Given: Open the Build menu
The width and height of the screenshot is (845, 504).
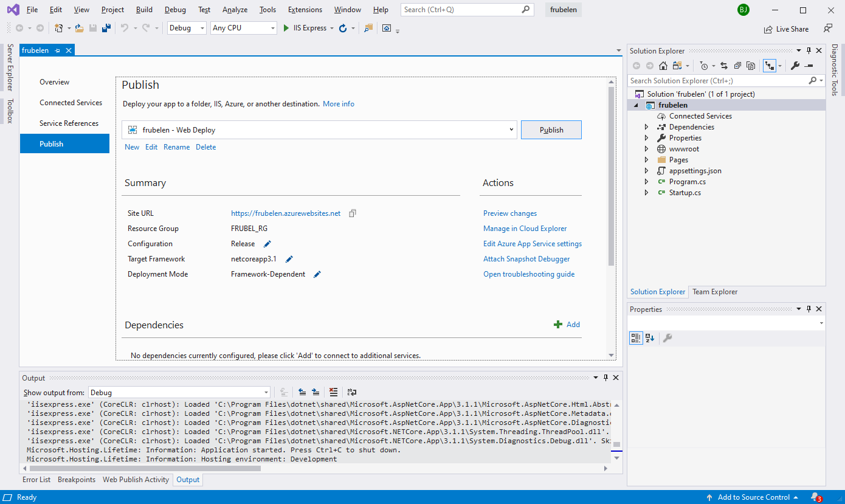Looking at the screenshot, I should pos(145,10).
